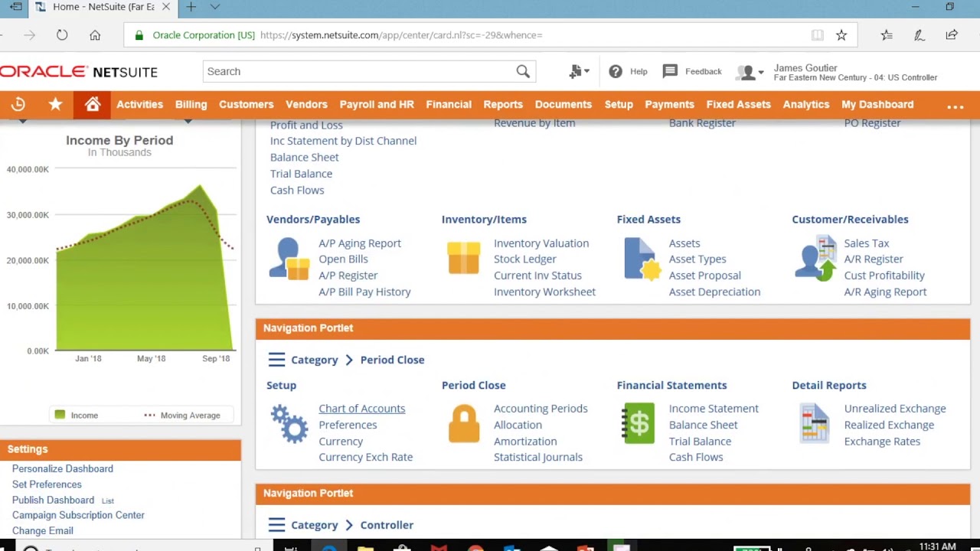Open the Billing menu
The image size is (980, 551).
point(191,104)
